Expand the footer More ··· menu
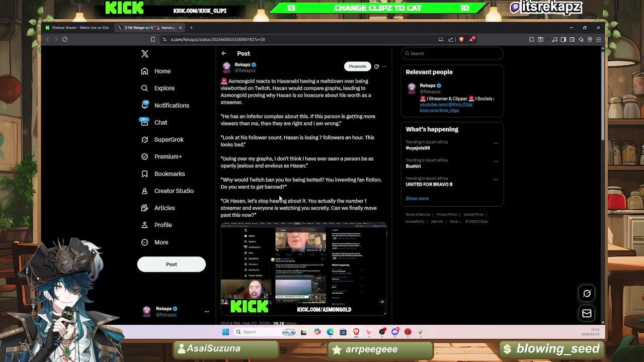644x362 pixels. [455, 222]
